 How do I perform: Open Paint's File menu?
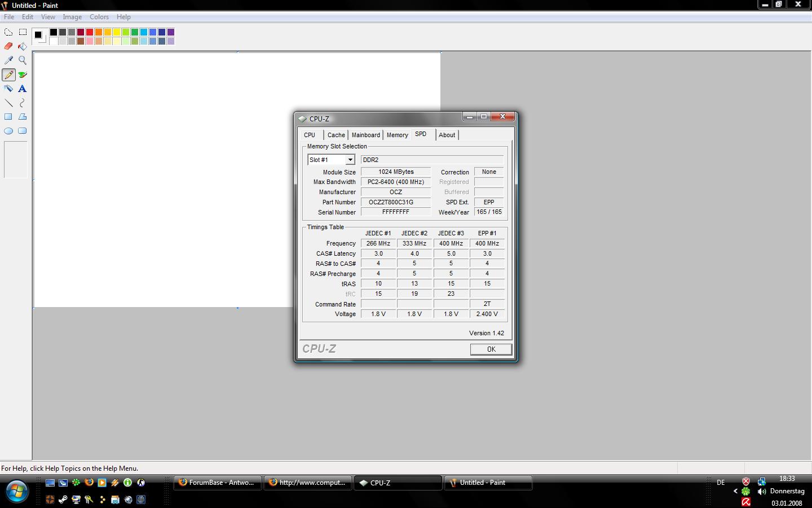(9, 17)
